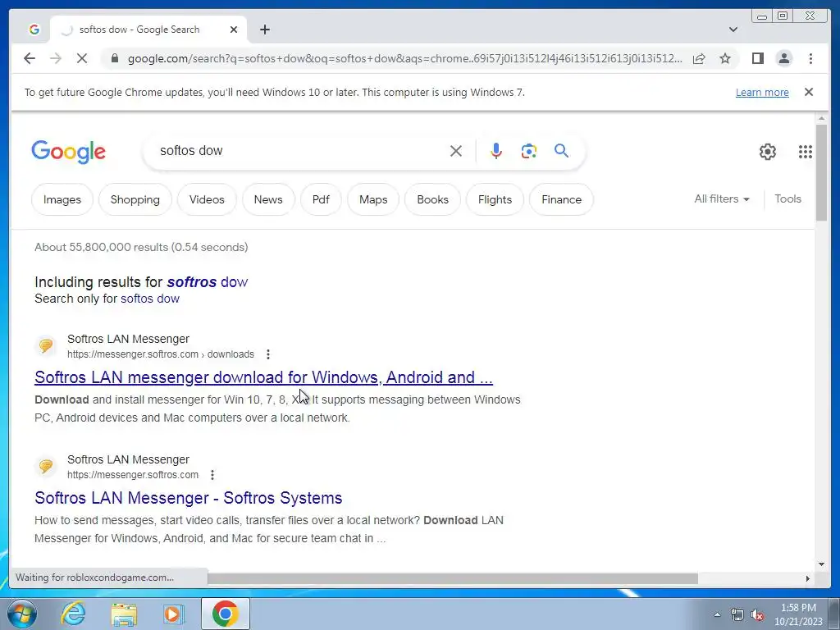This screenshot has height=630, width=840.
Task: Click the Google logo
Action: point(69,152)
